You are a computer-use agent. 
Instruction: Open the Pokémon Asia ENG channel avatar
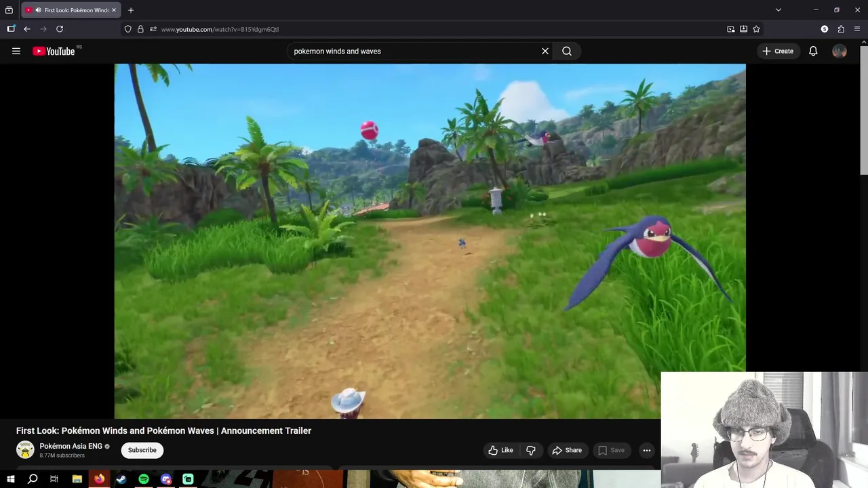point(25,450)
